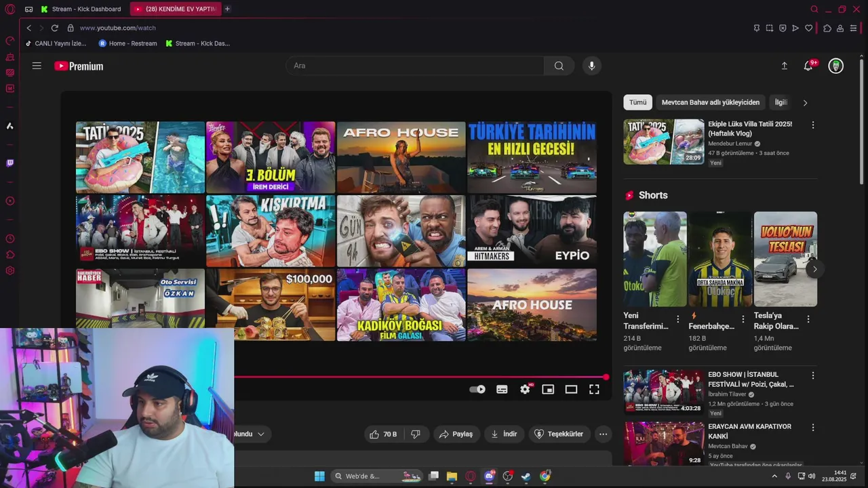This screenshot has height=488, width=868.
Task: Open options for the Fenerbahçe short
Action: click(x=743, y=319)
